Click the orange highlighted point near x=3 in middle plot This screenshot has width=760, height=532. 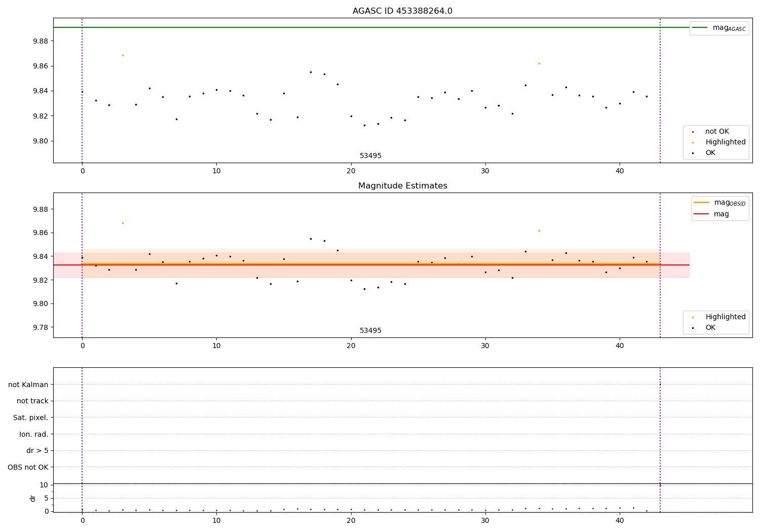(x=123, y=223)
